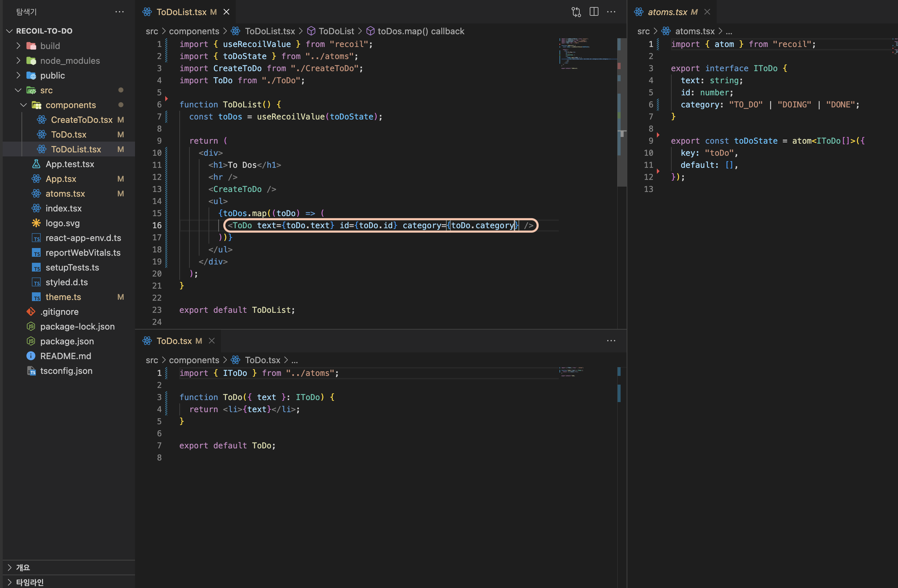Click the ToDoList symbol in the breadcrumb
Screen dimensions: 898x588
pos(336,31)
